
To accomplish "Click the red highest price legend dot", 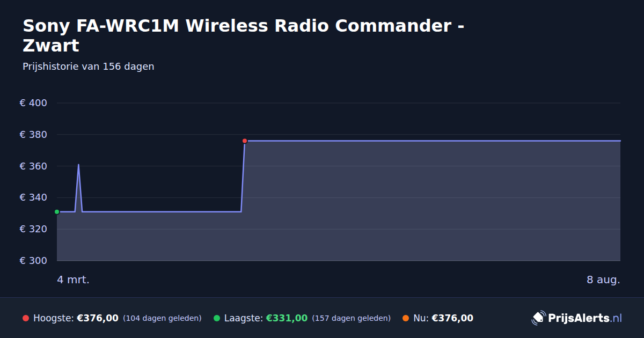I will pyautogui.click(x=26, y=318).
